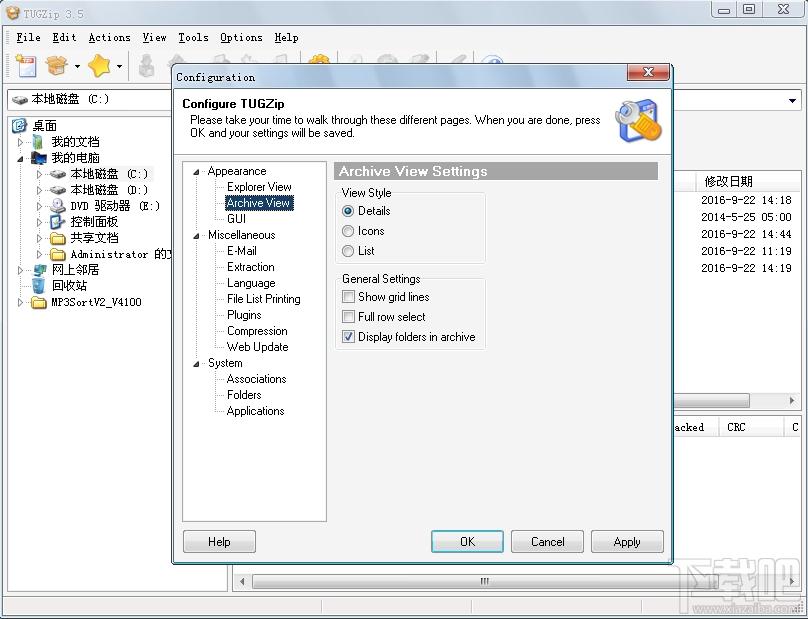Image resolution: width=808 pixels, height=619 pixels.
Task: Open the Actions menu
Action: coord(109,37)
